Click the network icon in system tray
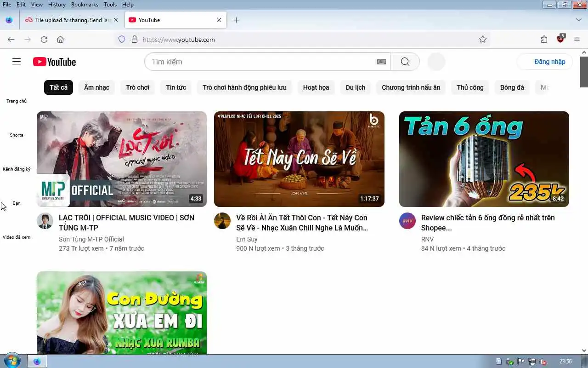The image size is (588, 368). [532, 362]
